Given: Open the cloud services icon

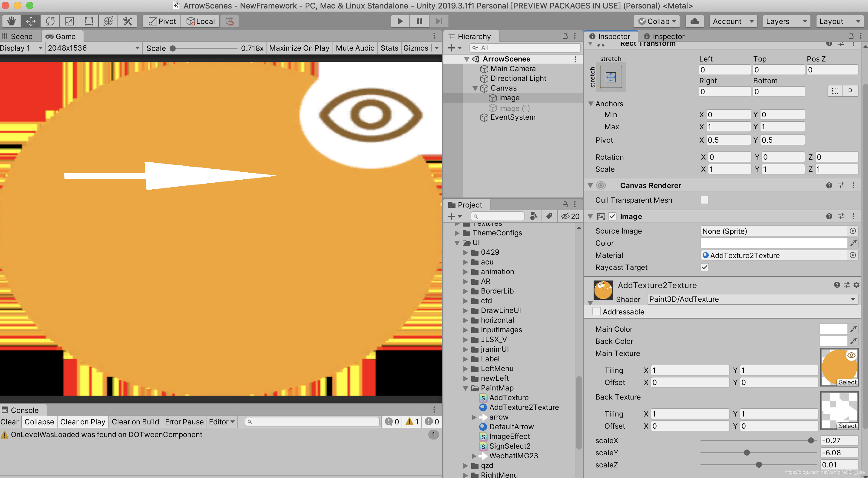Looking at the screenshot, I should point(694,21).
